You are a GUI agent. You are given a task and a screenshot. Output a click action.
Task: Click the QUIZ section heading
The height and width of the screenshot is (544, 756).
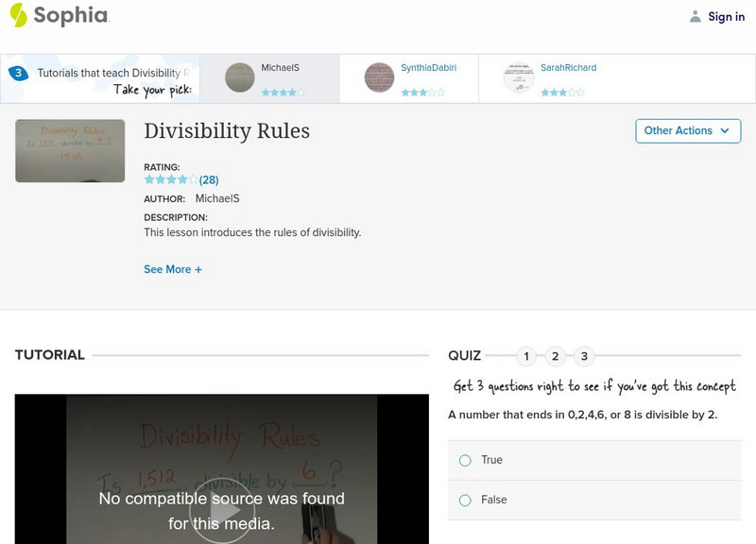(464, 356)
